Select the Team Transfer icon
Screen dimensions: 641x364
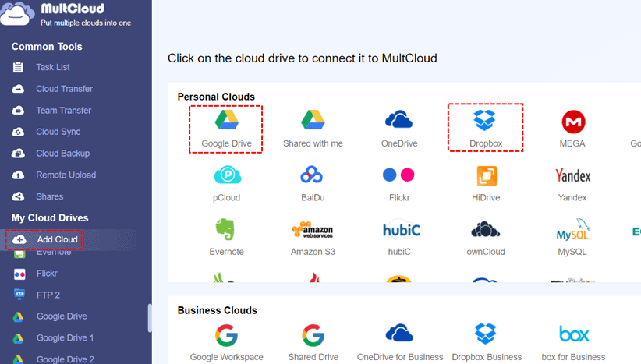click(x=18, y=111)
